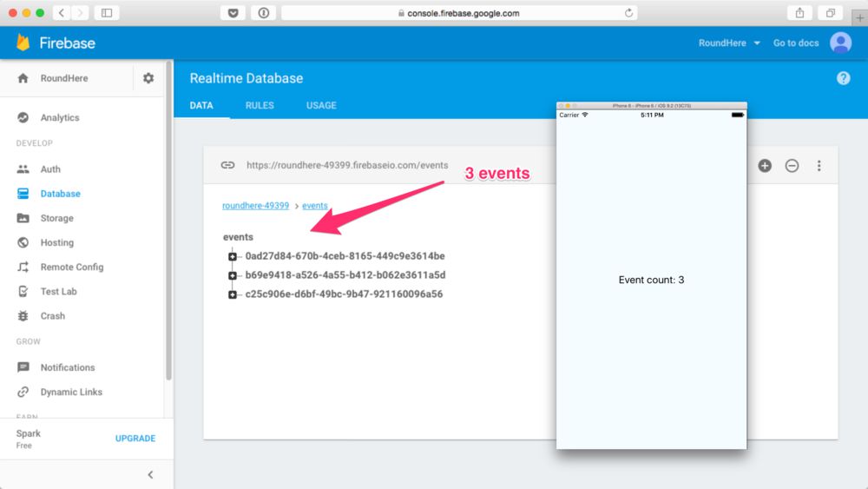The width and height of the screenshot is (868, 489).
Task: Click the Realtime Database heading
Action: (247, 78)
